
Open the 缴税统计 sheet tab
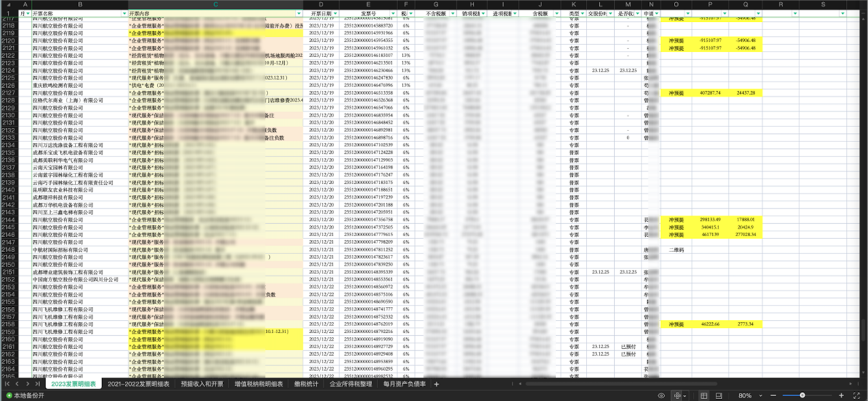[305, 384]
